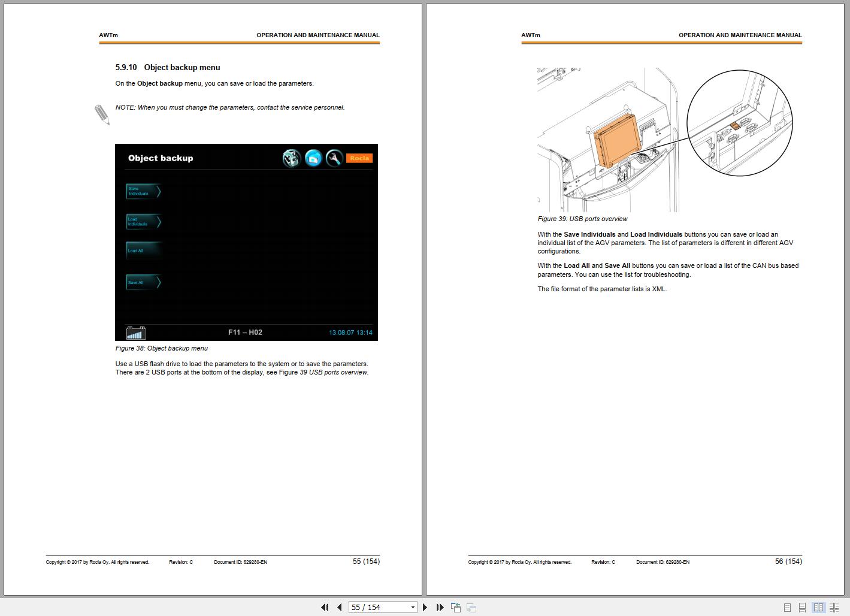Jump to the last page with double-arrow control
The image size is (850, 616).
point(440,607)
